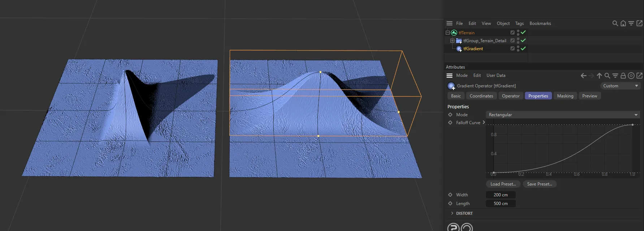Click the Save Preset button
644x231 pixels.
coord(540,184)
